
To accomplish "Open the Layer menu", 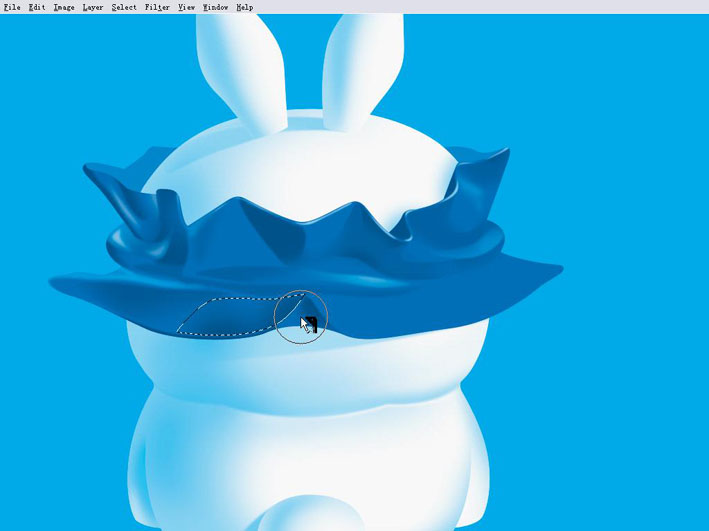I will tap(93, 7).
